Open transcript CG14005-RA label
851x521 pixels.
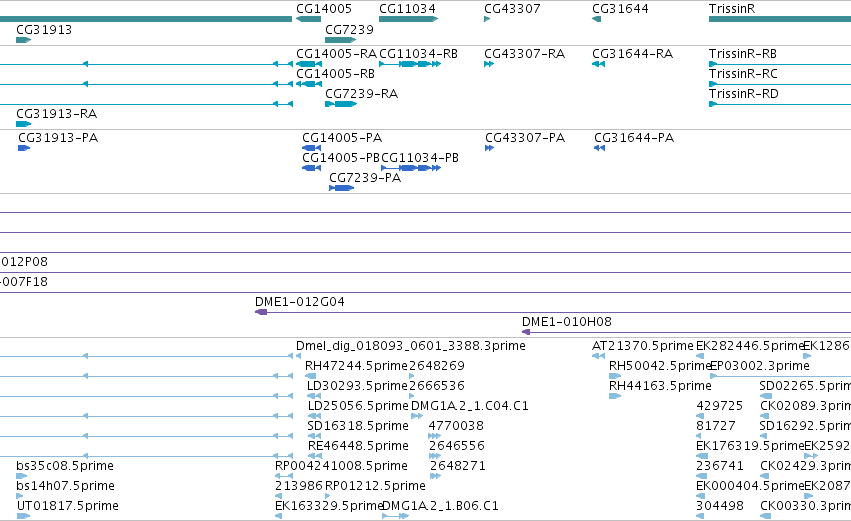336,54
